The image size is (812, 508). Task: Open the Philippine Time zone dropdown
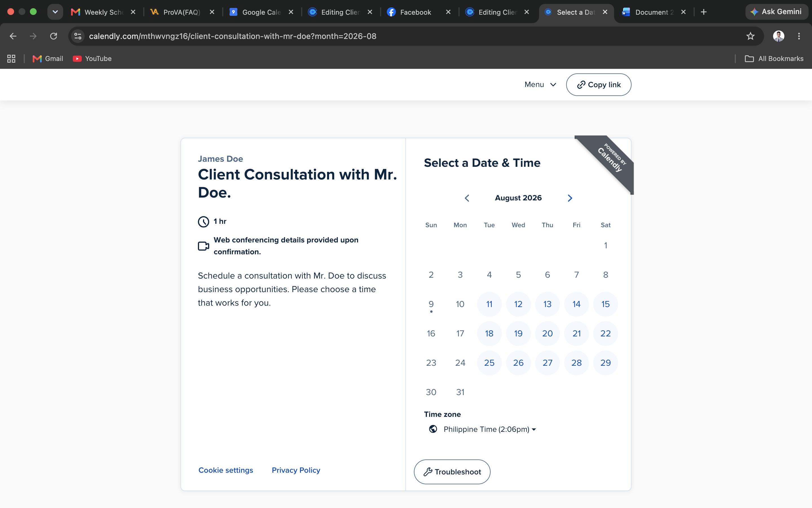[x=482, y=429]
